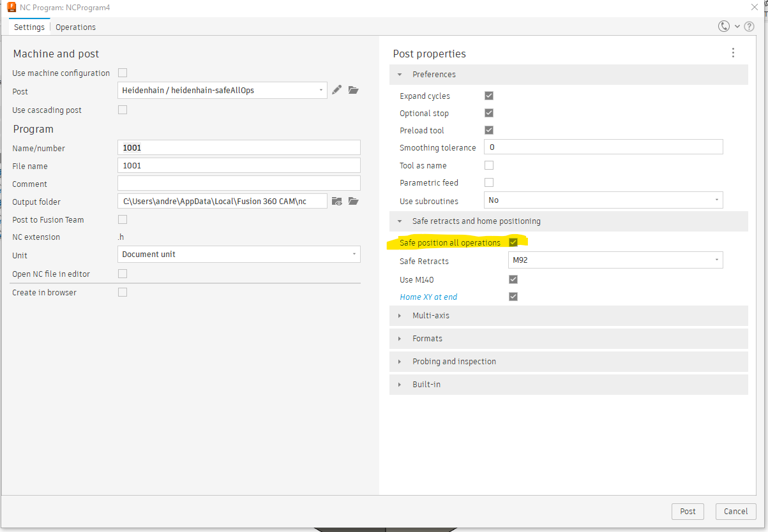768x532 pixels.
Task: Open the job status phone icon
Action: tap(724, 26)
